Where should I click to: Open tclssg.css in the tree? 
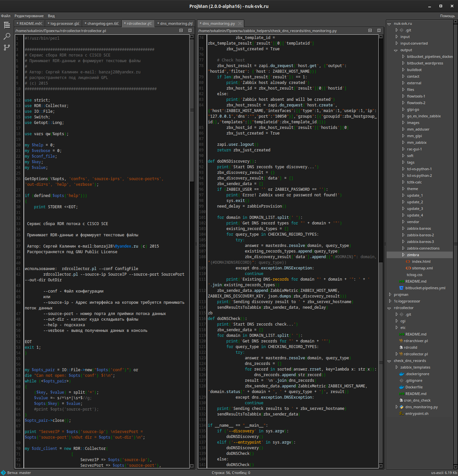[414, 275]
